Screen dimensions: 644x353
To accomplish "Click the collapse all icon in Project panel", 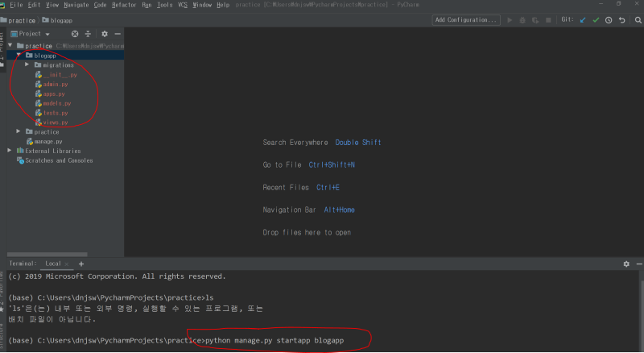I will pos(88,34).
